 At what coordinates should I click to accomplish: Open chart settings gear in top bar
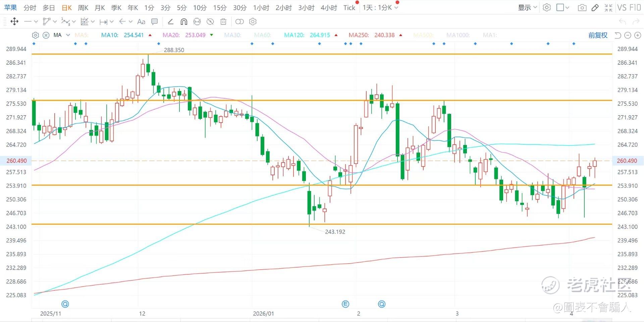(547, 7)
